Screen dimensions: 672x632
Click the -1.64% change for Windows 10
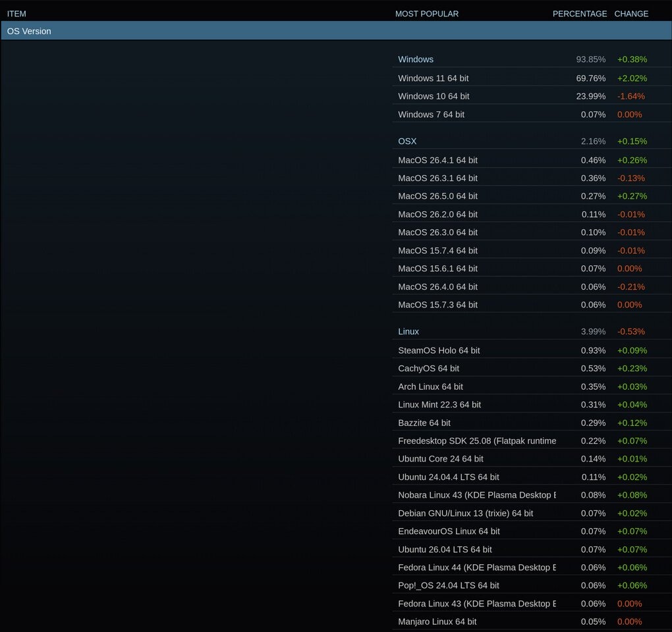[631, 96]
